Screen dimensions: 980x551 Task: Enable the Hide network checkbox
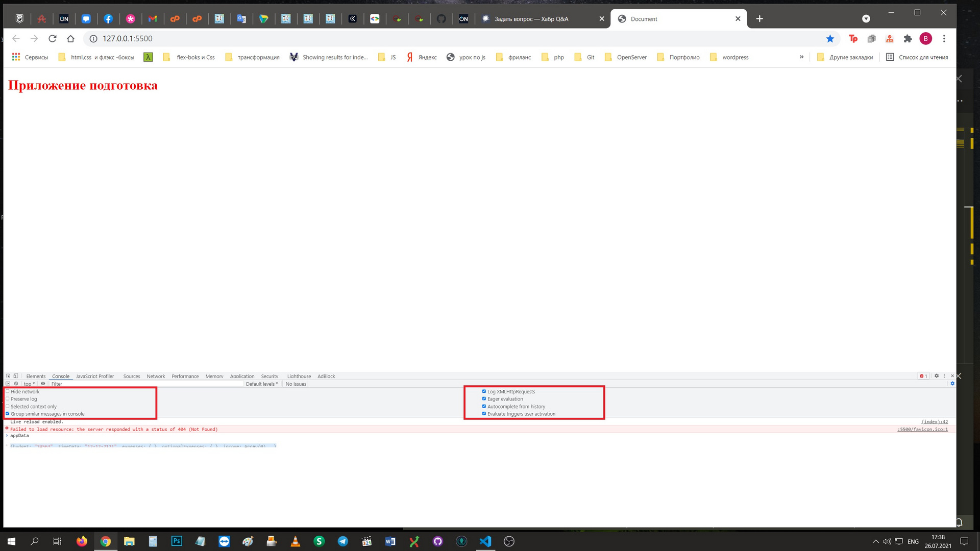coord(7,391)
